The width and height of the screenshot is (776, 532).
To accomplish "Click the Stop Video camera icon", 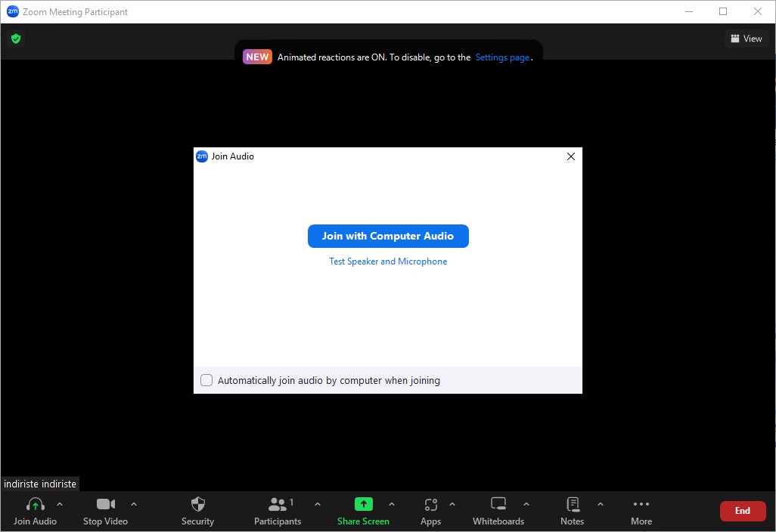I will 105,504.
